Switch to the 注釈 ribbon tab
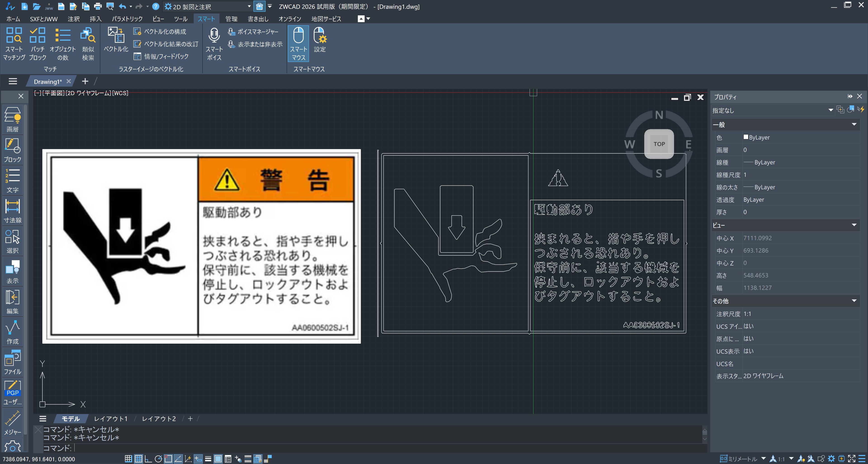The height and width of the screenshot is (464, 868). [x=73, y=19]
